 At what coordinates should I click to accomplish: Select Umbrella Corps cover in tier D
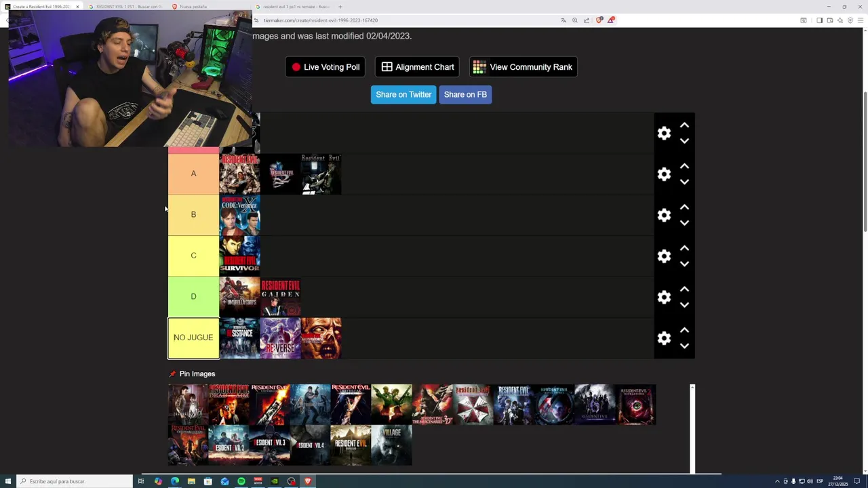239,297
